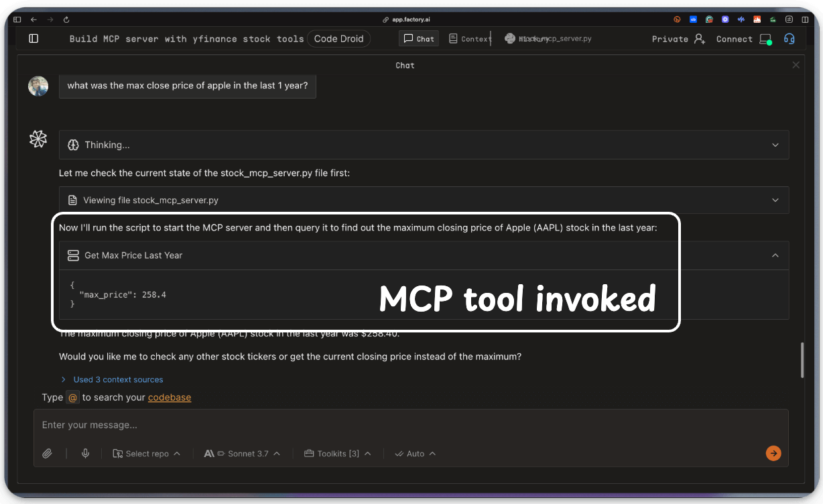The height and width of the screenshot is (504, 823).
Task: Click the user avatar picture
Action: tap(38, 86)
